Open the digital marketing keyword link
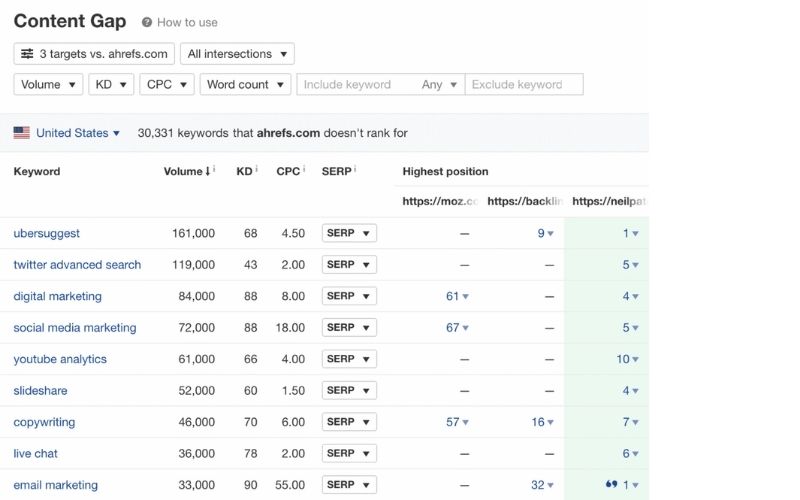This screenshot has width=800, height=500. 58,296
